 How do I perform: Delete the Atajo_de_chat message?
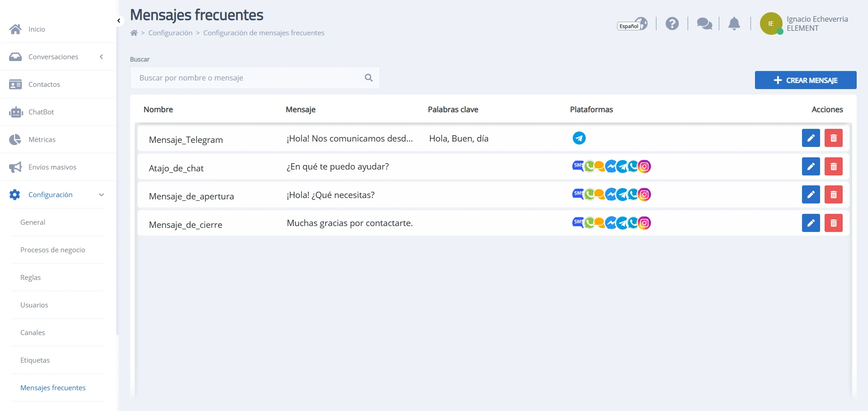tap(833, 166)
